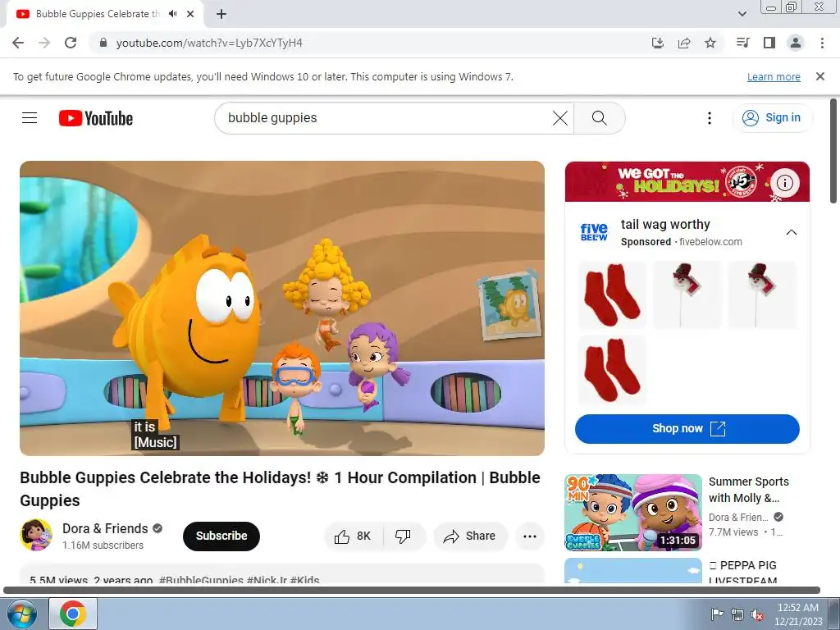Viewport: 840px width, 630px height.
Task: Open tab search dropdown arrow
Action: (742, 14)
